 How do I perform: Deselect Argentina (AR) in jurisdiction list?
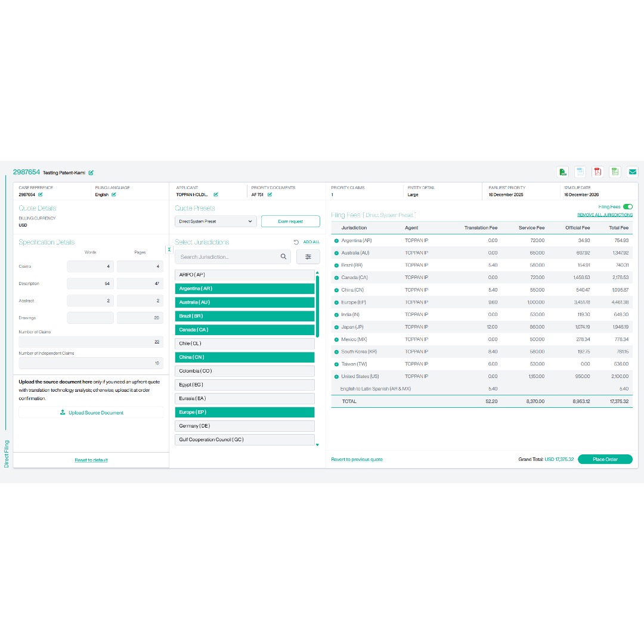tap(244, 289)
